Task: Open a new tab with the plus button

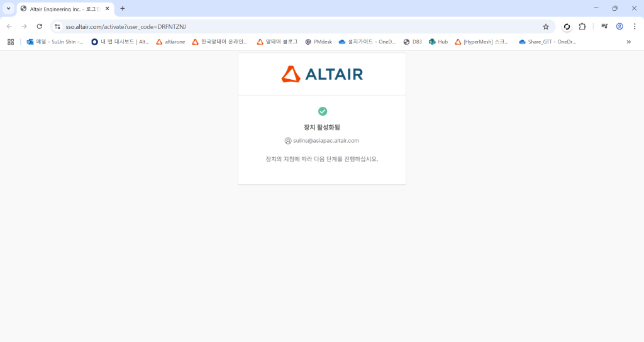Action: [123, 8]
